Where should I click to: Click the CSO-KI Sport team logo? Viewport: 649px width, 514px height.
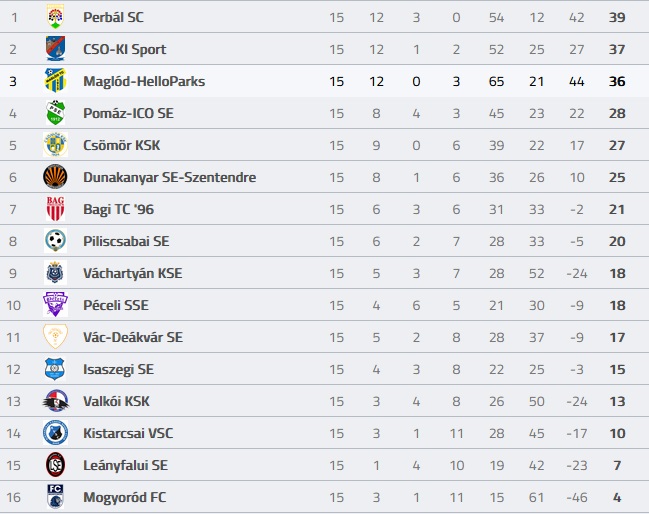[x=55, y=49]
